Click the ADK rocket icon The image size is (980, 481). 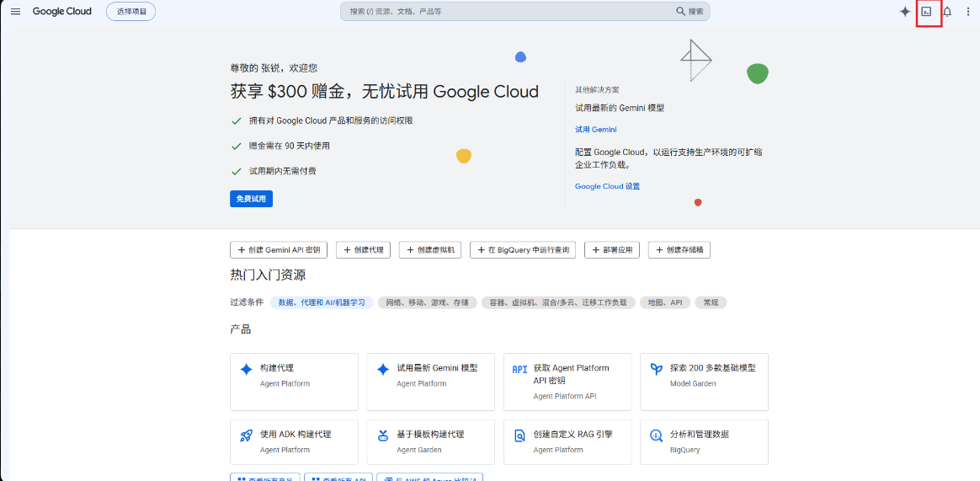point(246,436)
